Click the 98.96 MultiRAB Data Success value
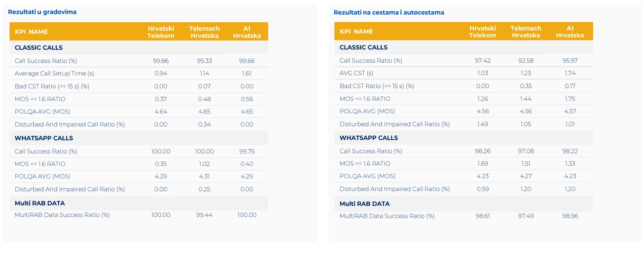This screenshot has height=258, width=644. 570,216
